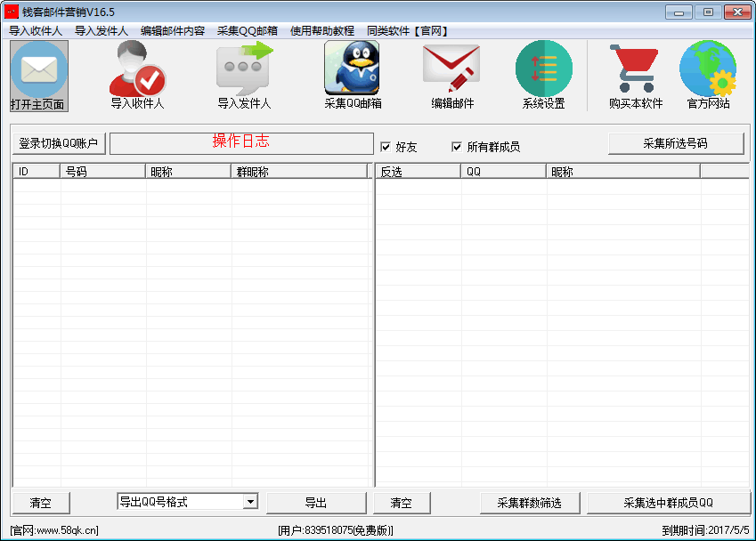Viewport: 756px width, 541px height.
Task: Open the 使用帮助教程 menu
Action: click(x=322, y=31)
